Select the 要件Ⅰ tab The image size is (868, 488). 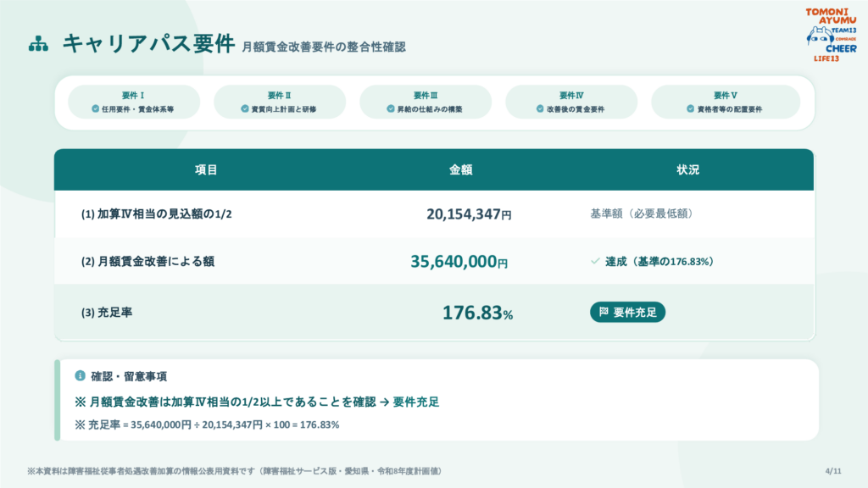[134, 102]
